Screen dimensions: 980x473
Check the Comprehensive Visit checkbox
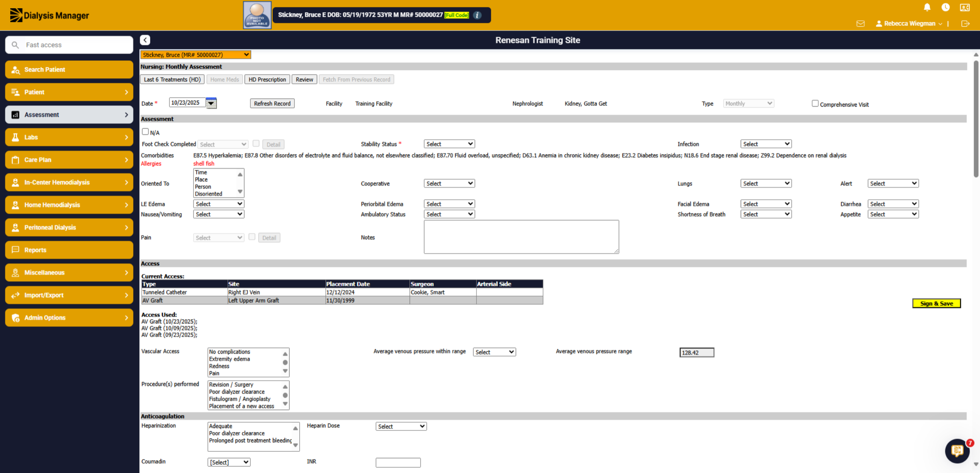click(815, 104)
